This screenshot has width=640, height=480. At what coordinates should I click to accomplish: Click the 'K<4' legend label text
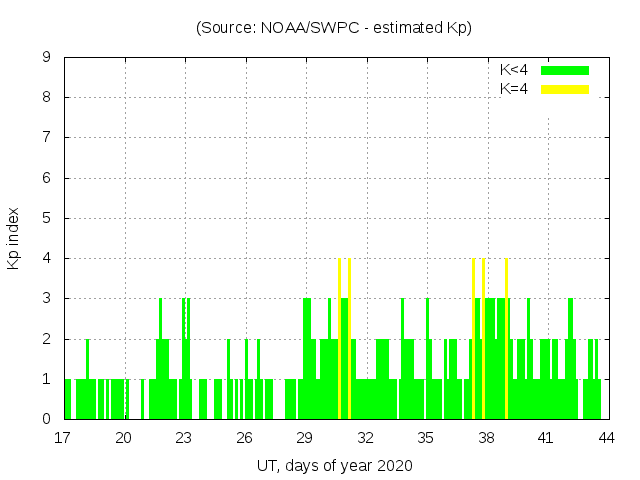[x=514, y=70]
